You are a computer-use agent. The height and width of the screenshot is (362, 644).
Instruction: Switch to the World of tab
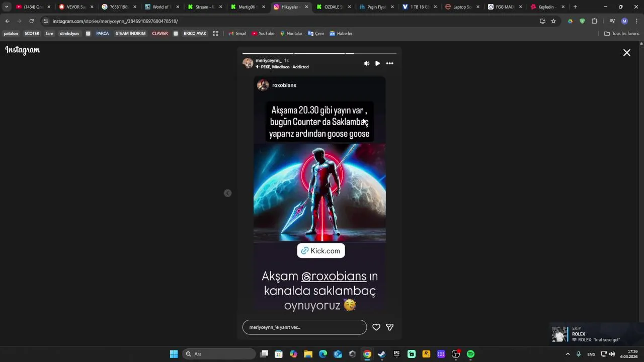pyautogui.click(x=162, y=7)
